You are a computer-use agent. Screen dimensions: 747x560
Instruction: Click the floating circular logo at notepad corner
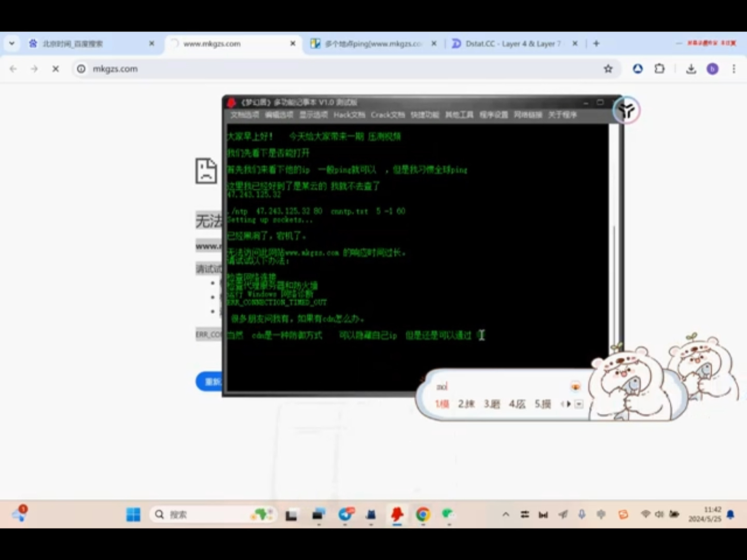pos(627,110)
